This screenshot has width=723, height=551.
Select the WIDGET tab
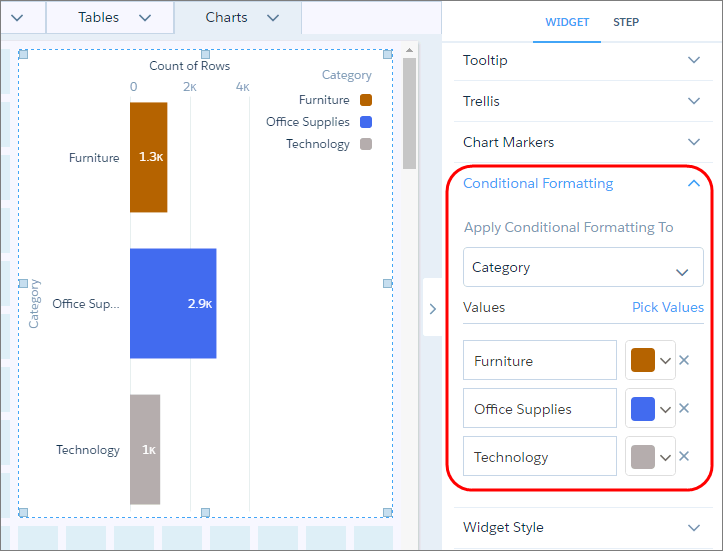(567, 22)
